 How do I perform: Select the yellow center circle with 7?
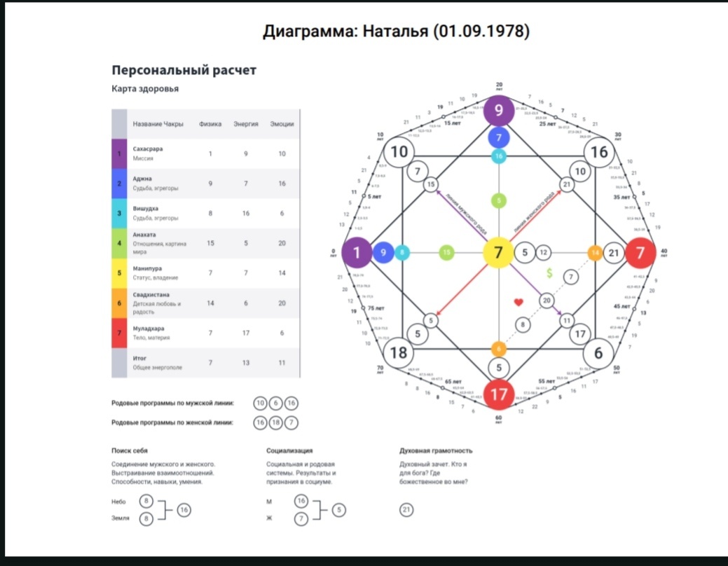click(498, 253)
